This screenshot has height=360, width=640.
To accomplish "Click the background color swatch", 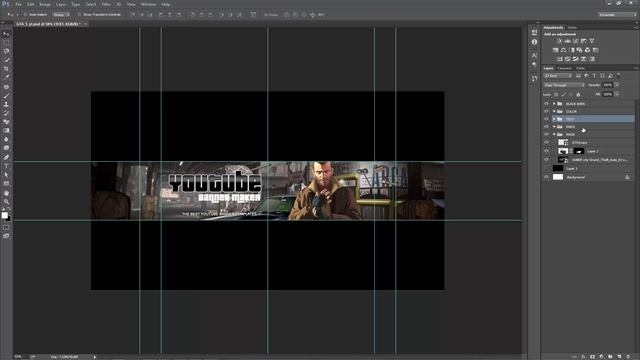I will 9,219.
